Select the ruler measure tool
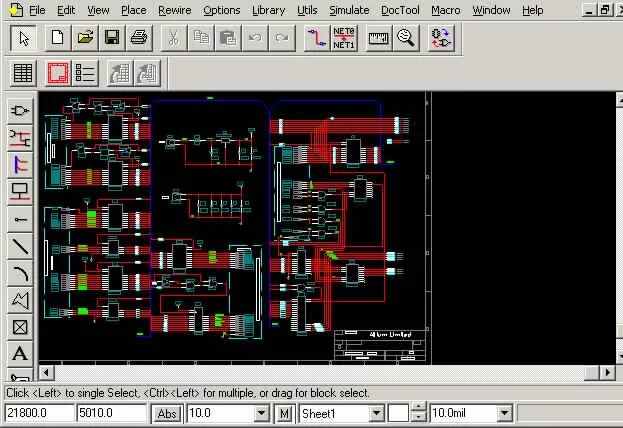 (x=378, y=38)
